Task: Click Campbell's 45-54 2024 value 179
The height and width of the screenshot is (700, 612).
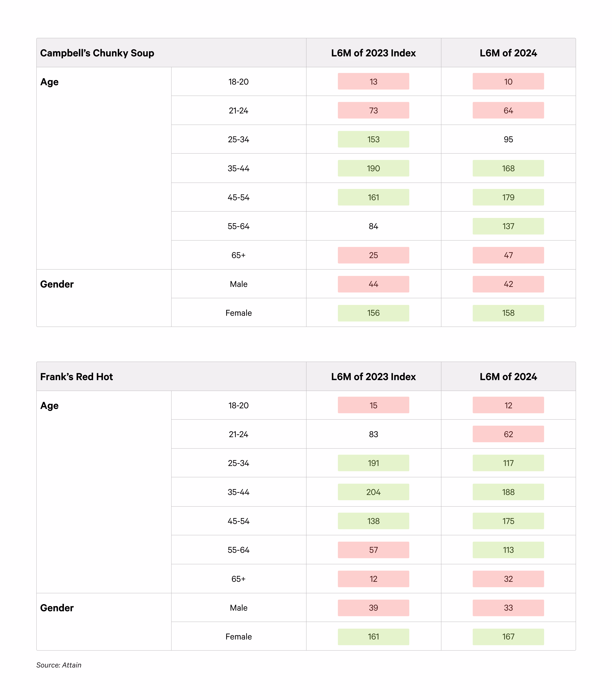Action: click(508, 197)
